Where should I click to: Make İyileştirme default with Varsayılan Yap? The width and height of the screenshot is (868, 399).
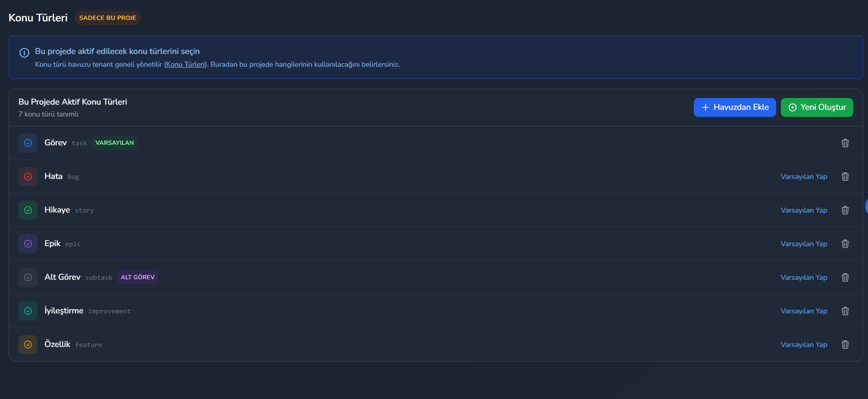click(x=804, y=311)
